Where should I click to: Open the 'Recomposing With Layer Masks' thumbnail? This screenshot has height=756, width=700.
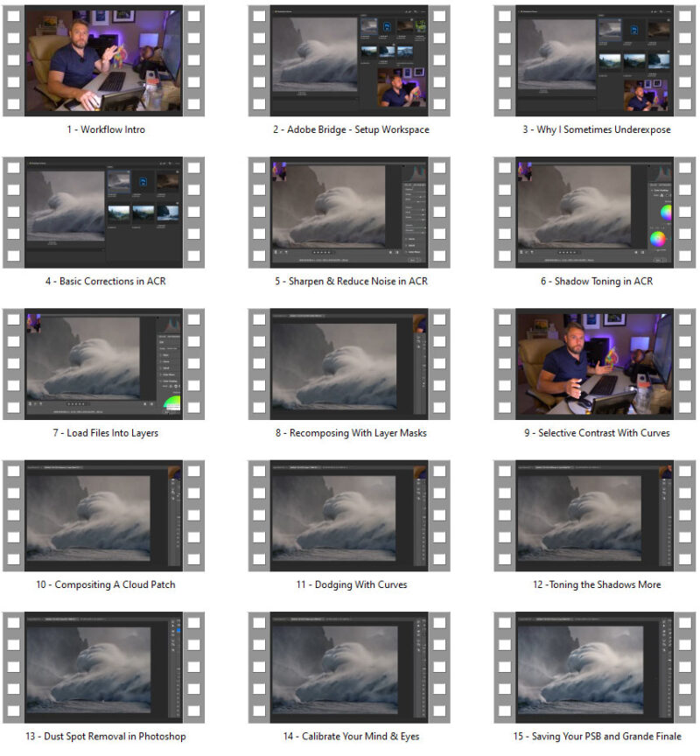350,363
